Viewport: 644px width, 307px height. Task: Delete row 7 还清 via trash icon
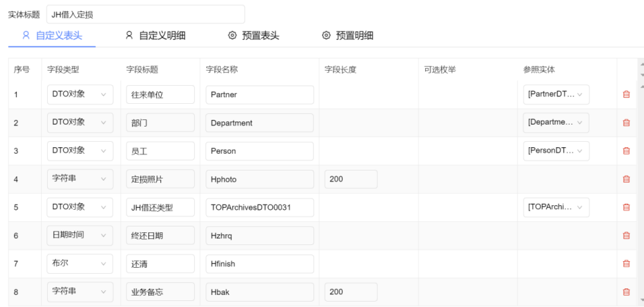point(626,264)
